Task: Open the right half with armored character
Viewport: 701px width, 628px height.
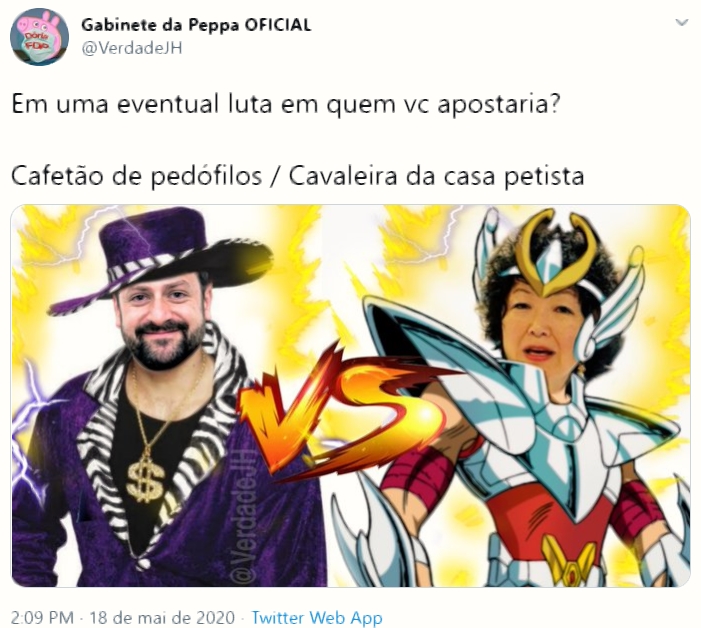Action: tap(508, 396)
